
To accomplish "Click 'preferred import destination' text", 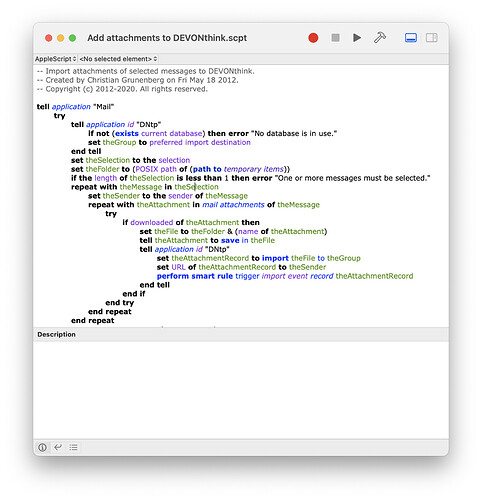I will coord(200,142).
